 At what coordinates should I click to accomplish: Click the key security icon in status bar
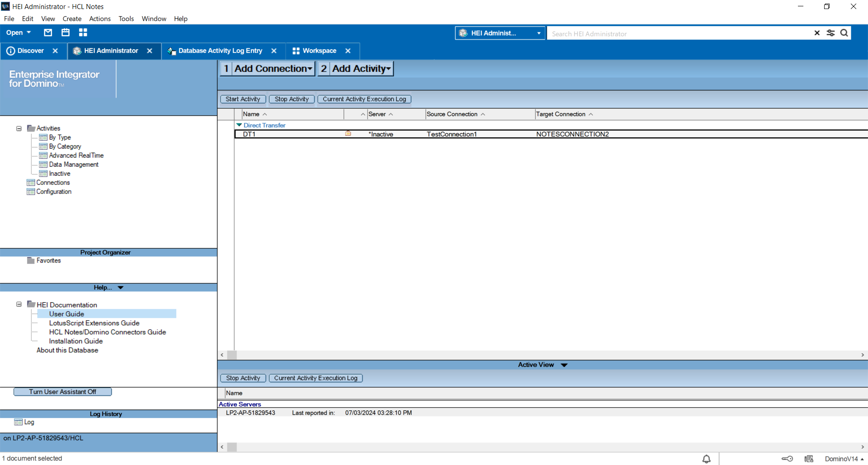click(787, 459)
